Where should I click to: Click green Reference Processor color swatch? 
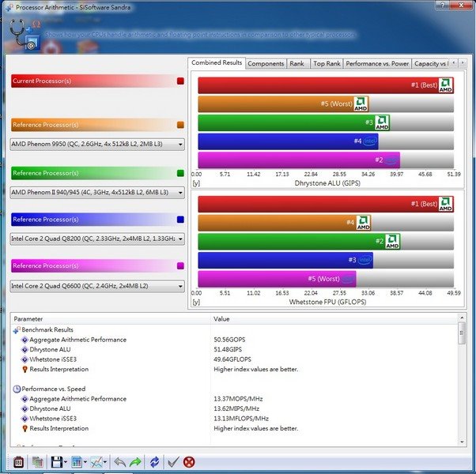[x=180, y=173]
